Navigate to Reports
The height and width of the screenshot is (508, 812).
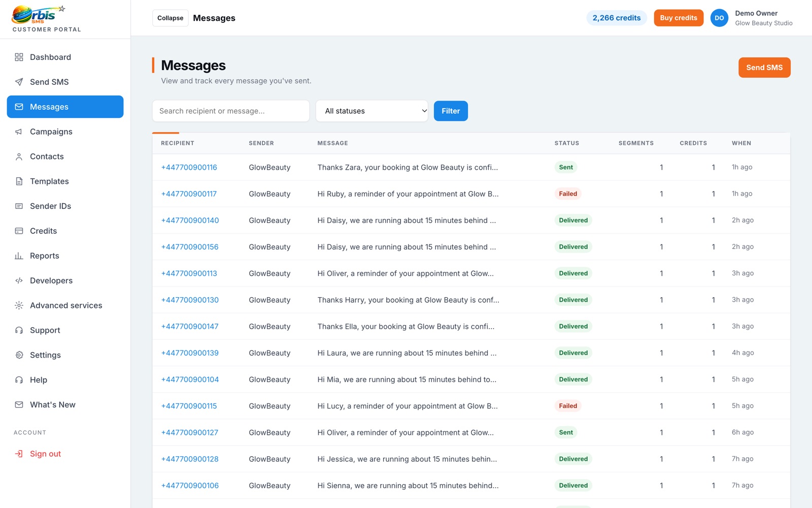[65, 256]
